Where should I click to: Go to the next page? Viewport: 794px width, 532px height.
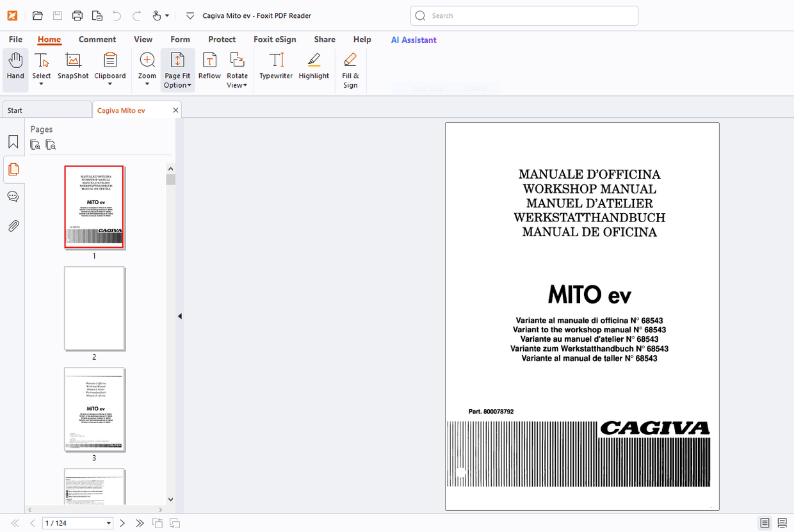point(122,523)
